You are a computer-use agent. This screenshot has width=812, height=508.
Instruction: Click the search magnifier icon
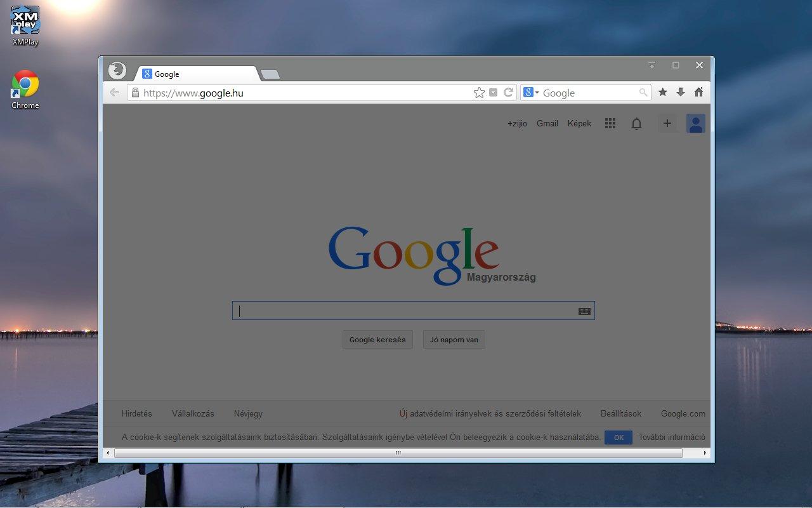pos(643,93)
